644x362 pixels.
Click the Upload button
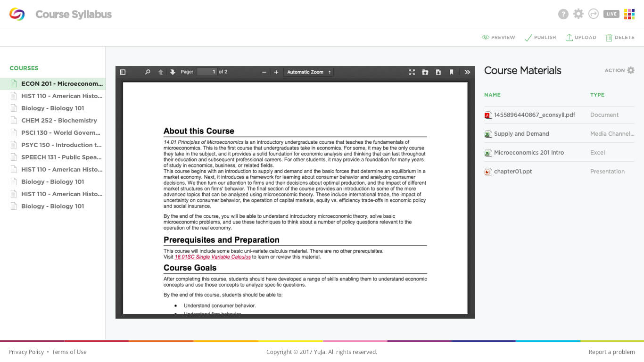(x=581, y=37)
